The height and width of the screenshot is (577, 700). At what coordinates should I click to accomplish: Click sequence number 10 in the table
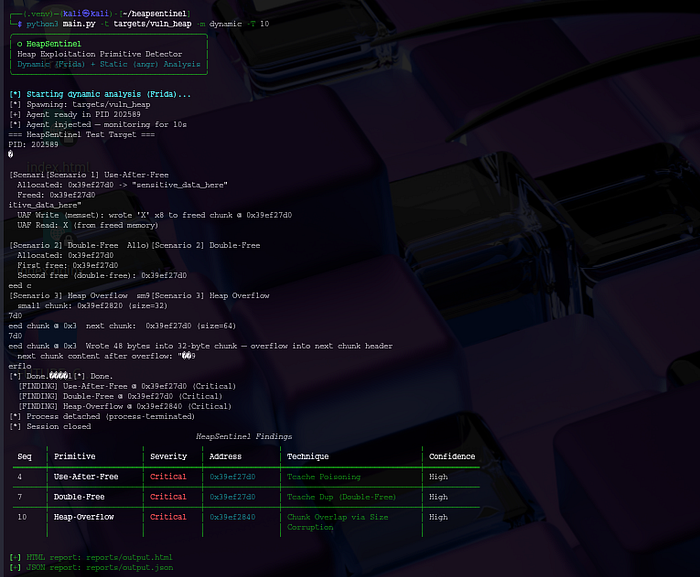tap(22, 517)
